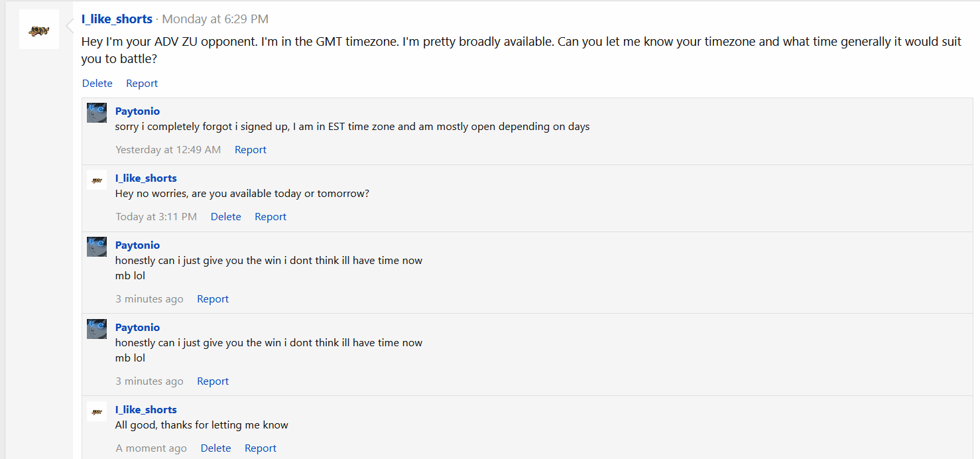This screenshot has height=459, width=980.
Task: Click the 'Yesterday at 12:49 AM' timestamp
Action: pyautogui.click(x=168, y=150)
